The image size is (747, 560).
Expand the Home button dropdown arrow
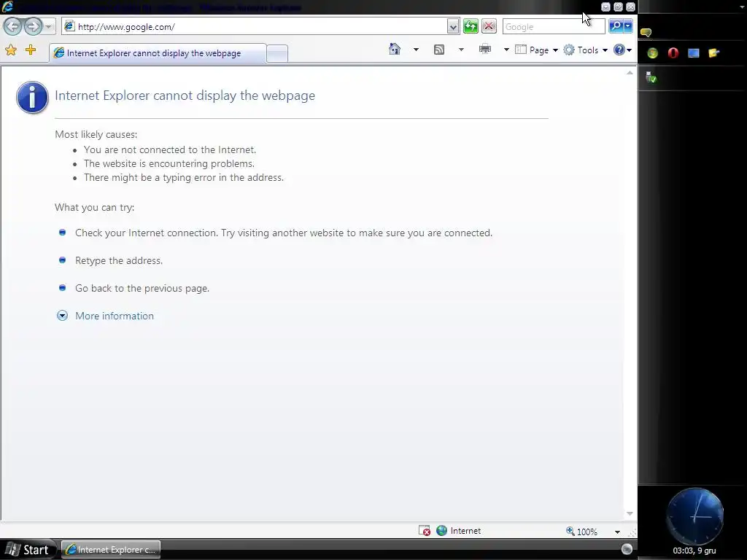click(416, 50)
